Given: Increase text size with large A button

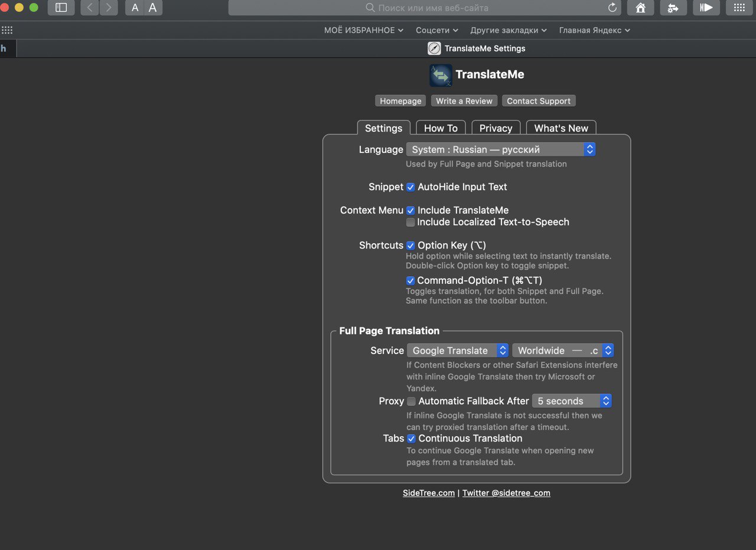Looking at the screenshot, I should pyautogui.click(x=153, y=8).
